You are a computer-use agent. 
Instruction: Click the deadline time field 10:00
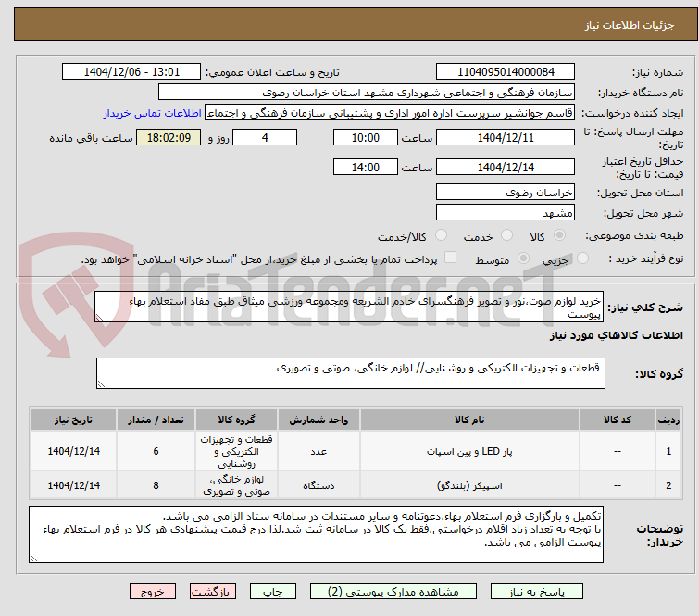(x=365, y=137)
